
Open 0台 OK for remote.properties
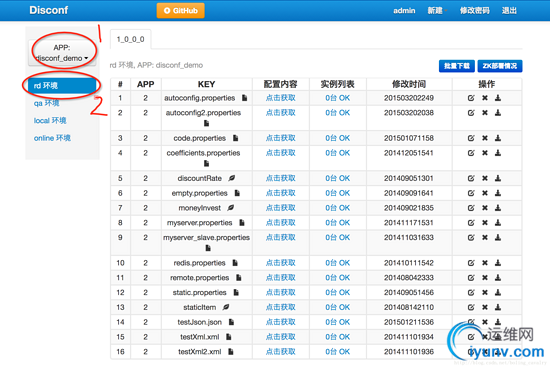337,277
